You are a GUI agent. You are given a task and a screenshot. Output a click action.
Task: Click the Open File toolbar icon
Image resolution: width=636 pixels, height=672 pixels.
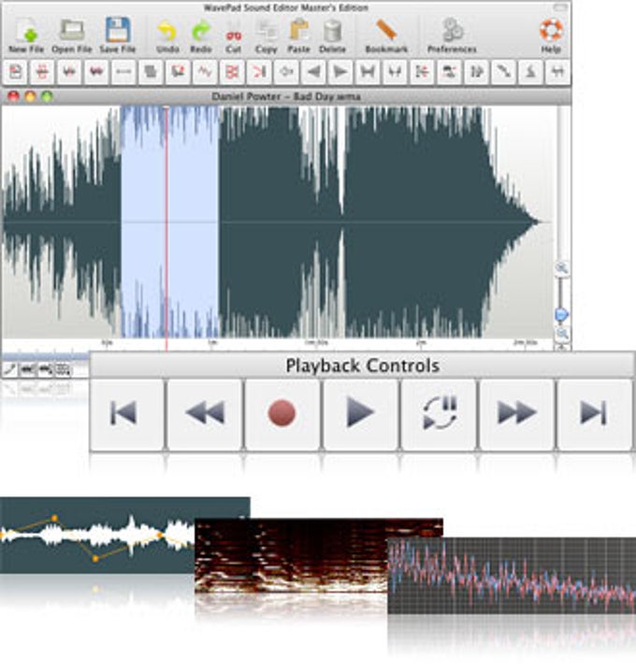coord(72,36)
